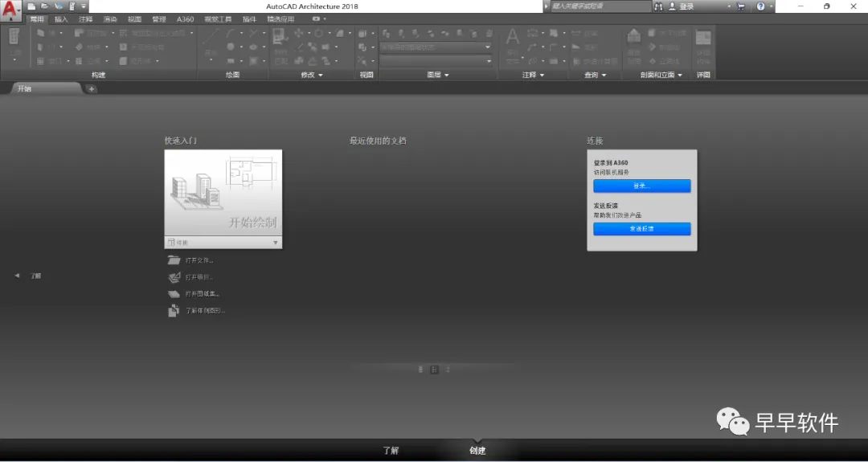Switch recent documents to large preview view
This screenshot has height=462, width=868.
pos(420,370)
